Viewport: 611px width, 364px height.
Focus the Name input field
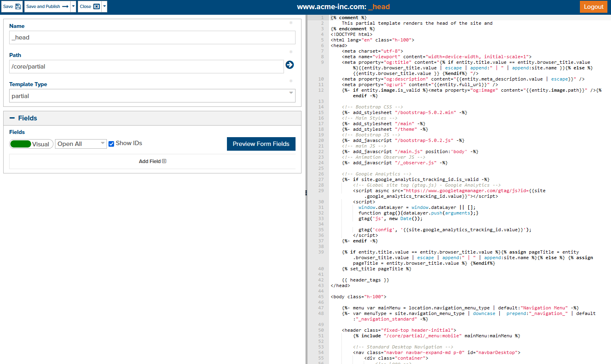[x=152, y=37]
